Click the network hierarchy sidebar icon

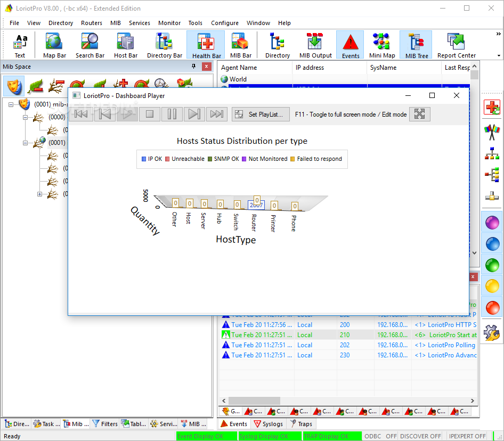(492, 153)
